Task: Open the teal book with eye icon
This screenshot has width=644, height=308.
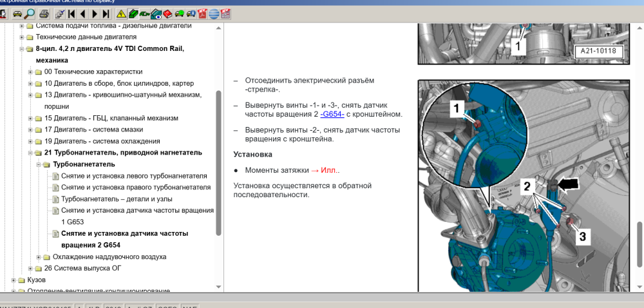Action: pos(156,14)
